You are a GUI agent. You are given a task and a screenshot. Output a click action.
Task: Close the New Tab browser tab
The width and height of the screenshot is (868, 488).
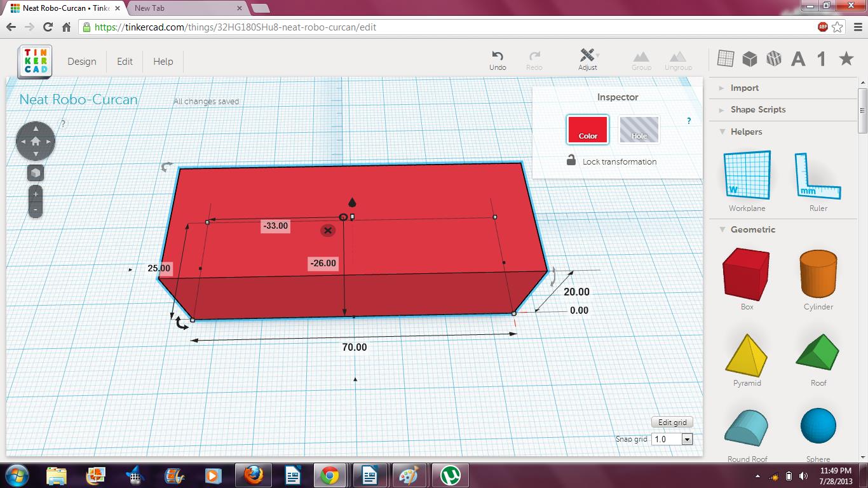pos(240,8)
